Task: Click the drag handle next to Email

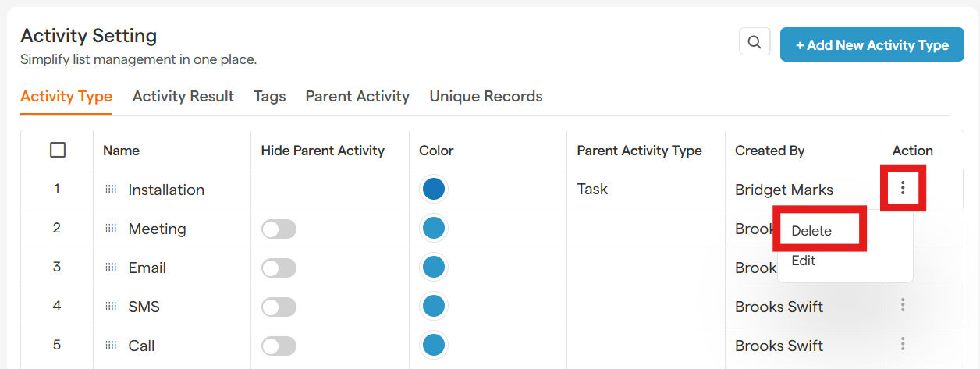Action: point(111,267)
